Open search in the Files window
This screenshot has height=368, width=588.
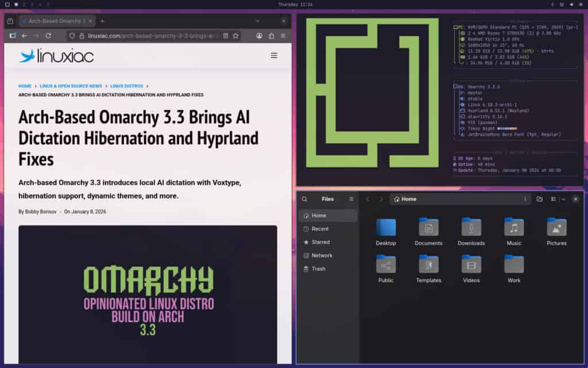click(x=304, y=199)
